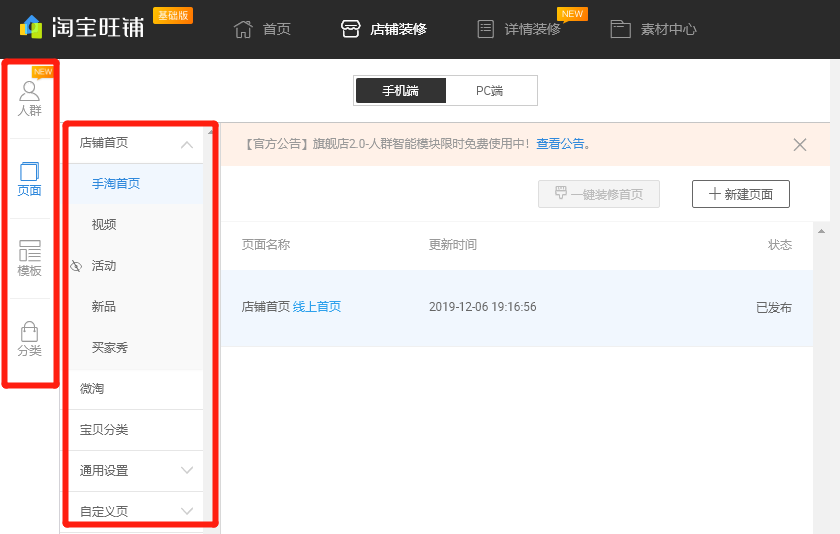Click the folder icon beside 素材中心

click(620, 29)
